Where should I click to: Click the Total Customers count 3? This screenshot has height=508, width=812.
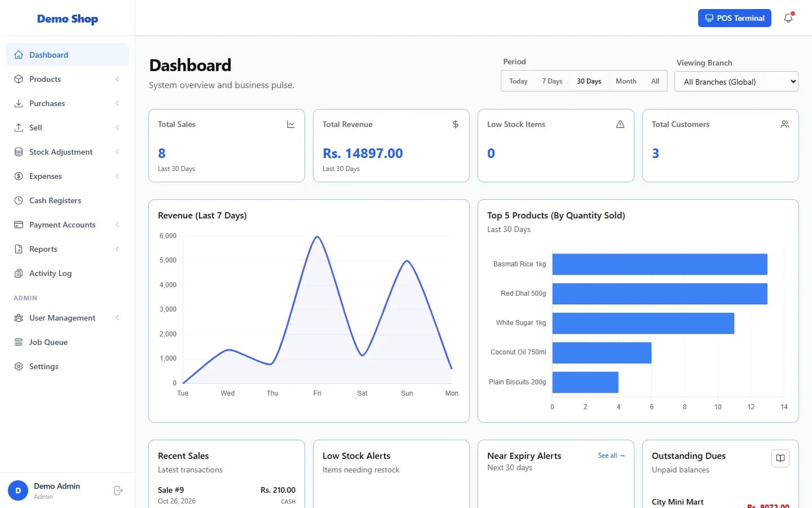tap(655, 154)
